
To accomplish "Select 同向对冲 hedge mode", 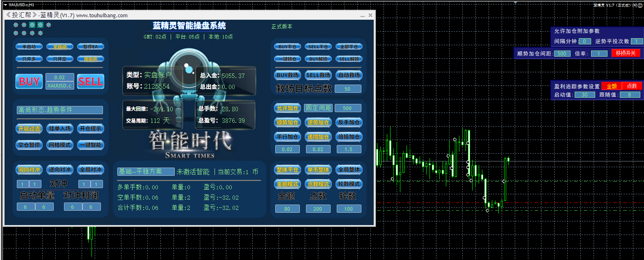I will [29, 170].
